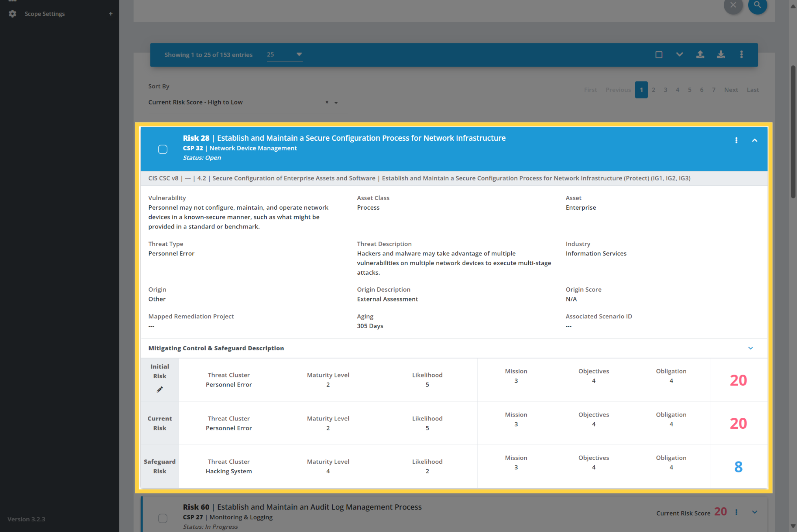The image size is (797, 532).
Task: Check the Risk 60 checkbox
Action: click(163, 518)
